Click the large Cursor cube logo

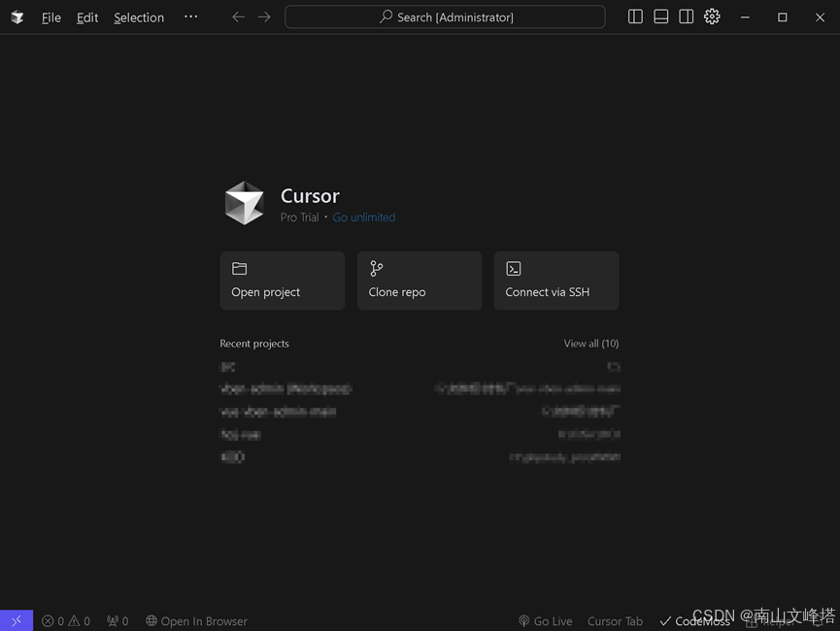coord(245,203)
